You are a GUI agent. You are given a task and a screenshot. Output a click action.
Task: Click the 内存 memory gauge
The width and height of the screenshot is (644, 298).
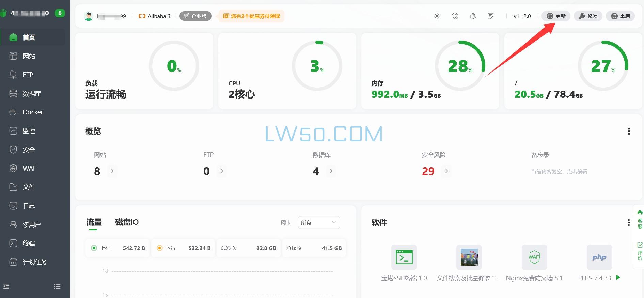click(x=460, y=66)
